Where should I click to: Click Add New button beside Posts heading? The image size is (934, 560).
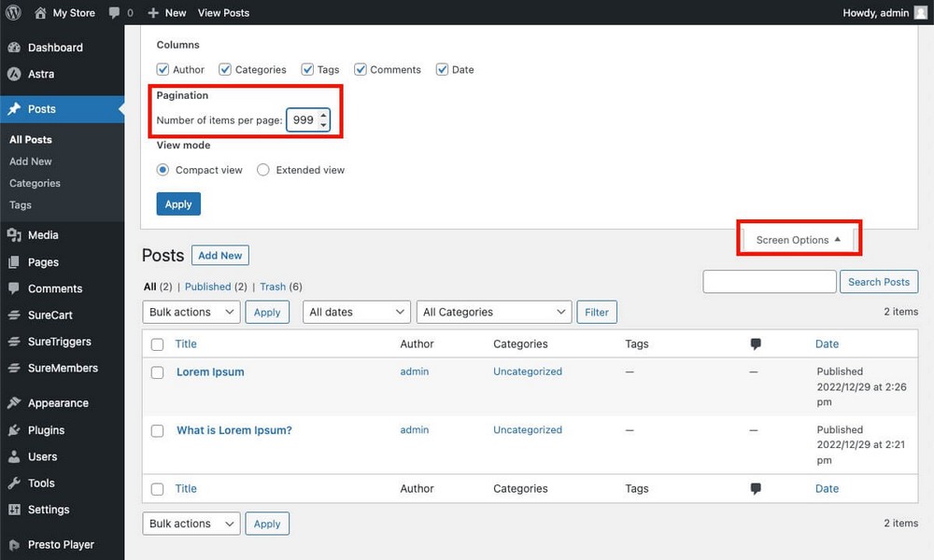[219, 256]
